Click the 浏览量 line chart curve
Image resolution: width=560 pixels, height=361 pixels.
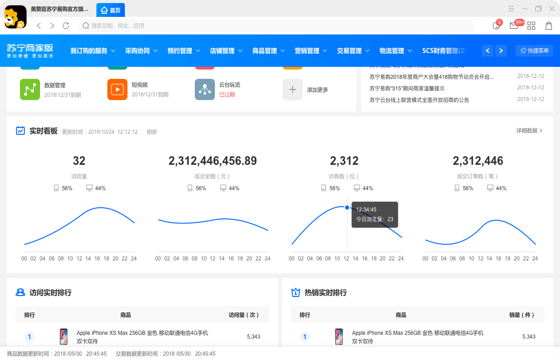pos(79,226)
